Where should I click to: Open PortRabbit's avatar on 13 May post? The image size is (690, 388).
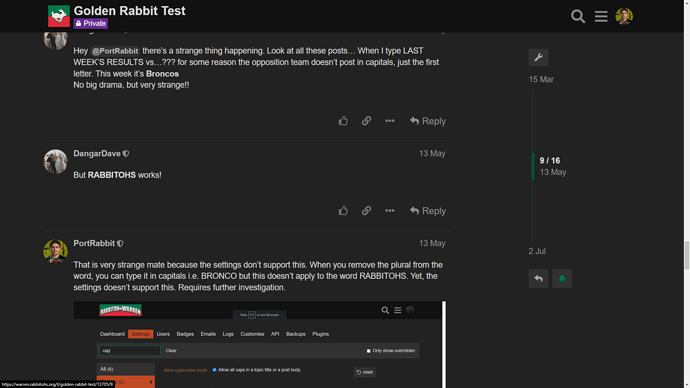(x=55, y=251)
